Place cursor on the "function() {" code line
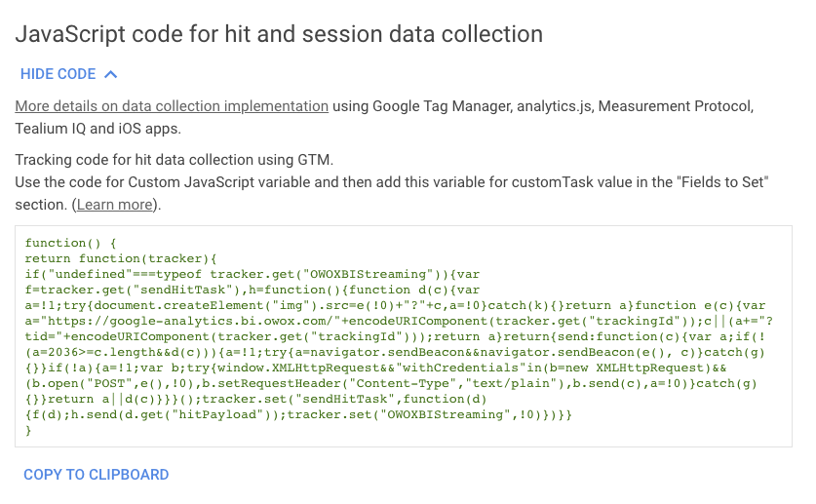The image size is (816, 504). 71,243
